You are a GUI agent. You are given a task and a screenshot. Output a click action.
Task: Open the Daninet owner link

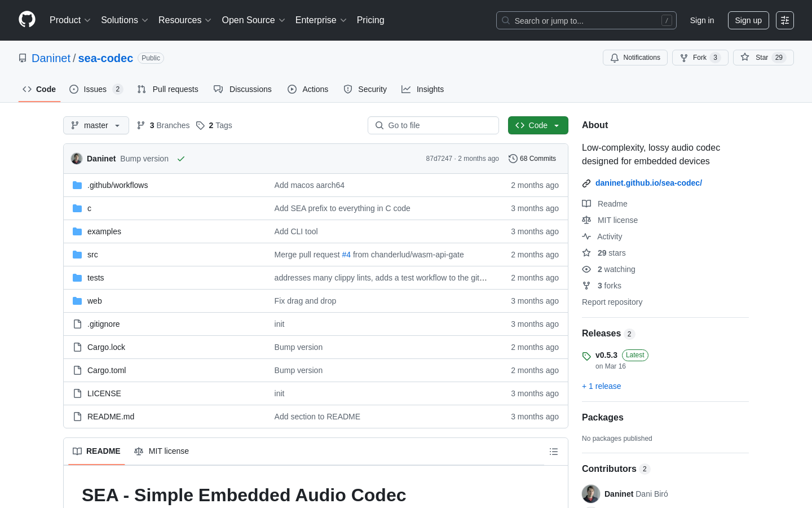[51, 58]
